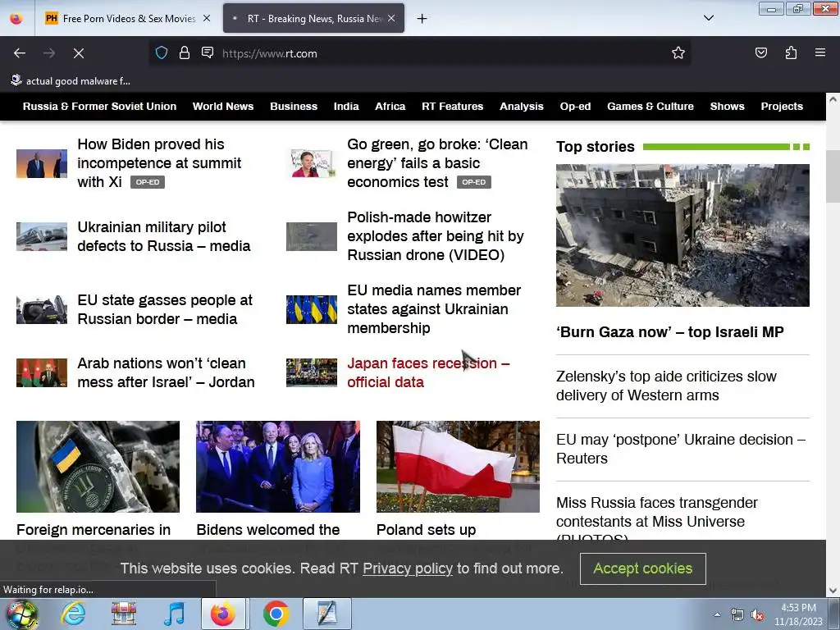This screenshot has height=630, width=840.
Task: Open Games & Culture section
Action: point(651,106)
